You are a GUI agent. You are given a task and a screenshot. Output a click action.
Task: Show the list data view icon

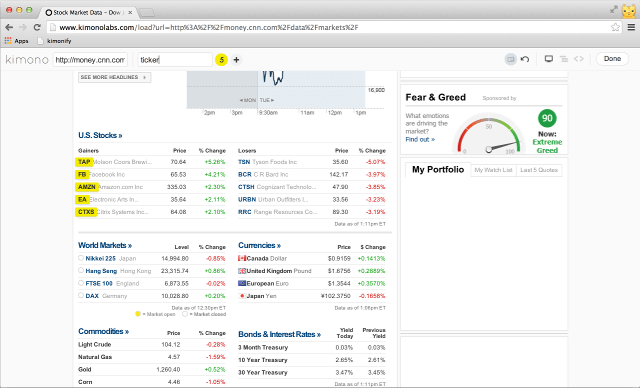pos(564,59)
